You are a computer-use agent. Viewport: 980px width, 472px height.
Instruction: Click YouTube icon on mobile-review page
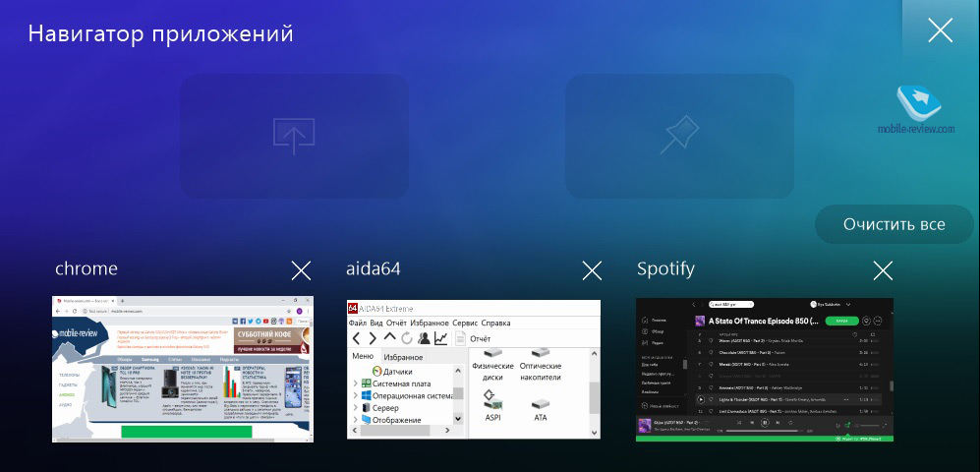point(265,322)
